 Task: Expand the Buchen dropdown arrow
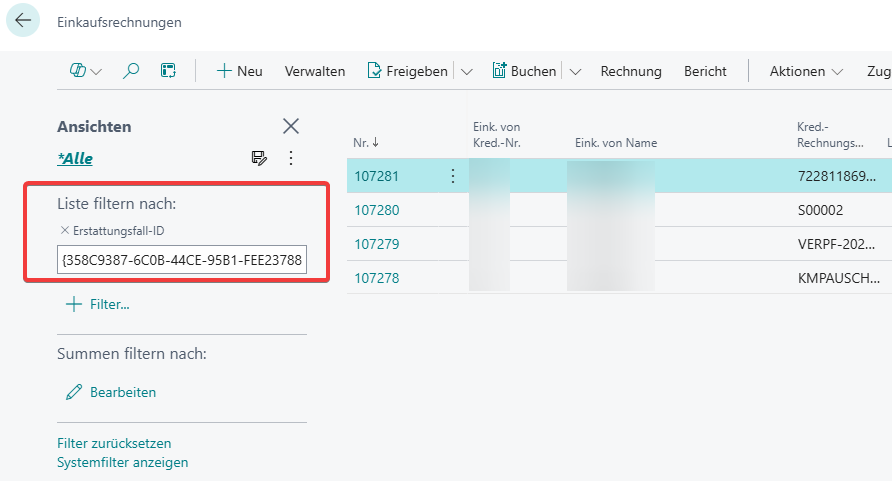pyautogui.click(x=575, y=71)
